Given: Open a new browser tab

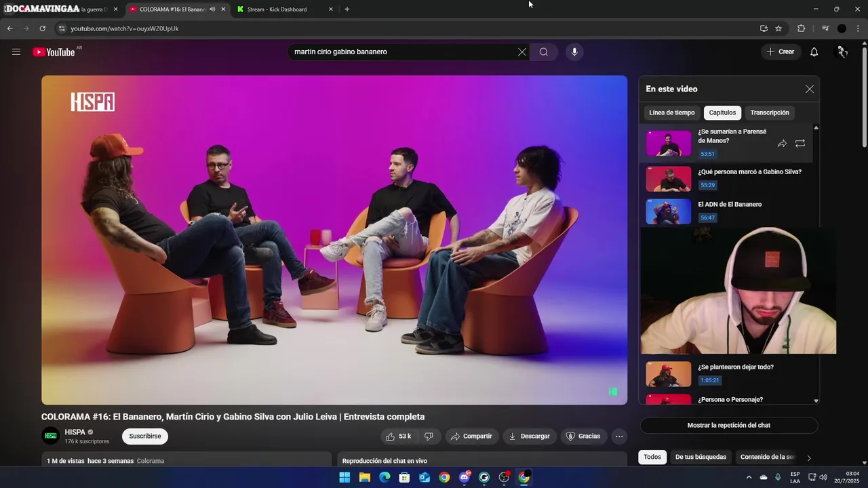Looking at the screenshot, I should (347, 9).
